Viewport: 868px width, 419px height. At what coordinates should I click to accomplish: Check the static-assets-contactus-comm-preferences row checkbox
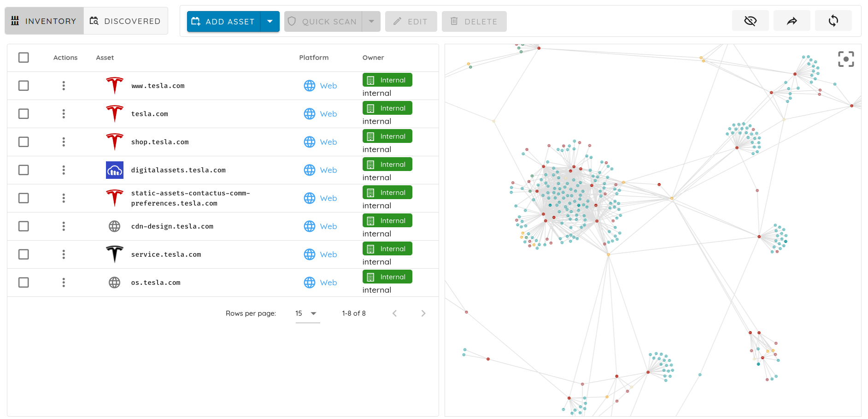pyautogui.click(x=23, y=198)
